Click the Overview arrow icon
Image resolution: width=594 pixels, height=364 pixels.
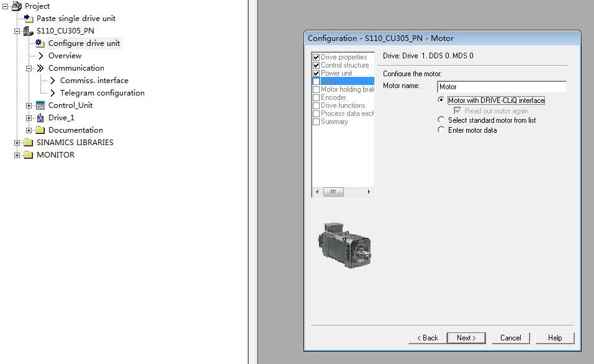[40, 56]
